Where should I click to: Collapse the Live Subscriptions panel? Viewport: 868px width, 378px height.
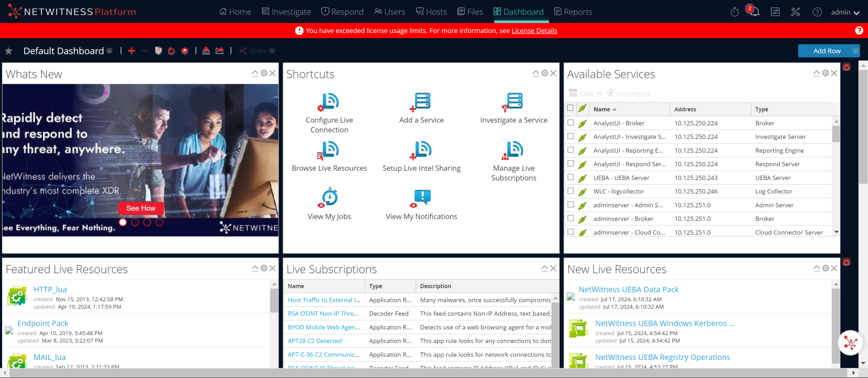coord(544,269)
